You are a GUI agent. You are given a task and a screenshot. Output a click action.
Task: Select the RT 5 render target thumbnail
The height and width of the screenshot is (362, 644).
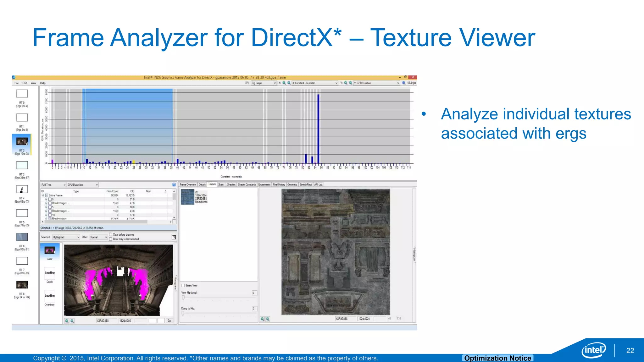tap(22, 213)
